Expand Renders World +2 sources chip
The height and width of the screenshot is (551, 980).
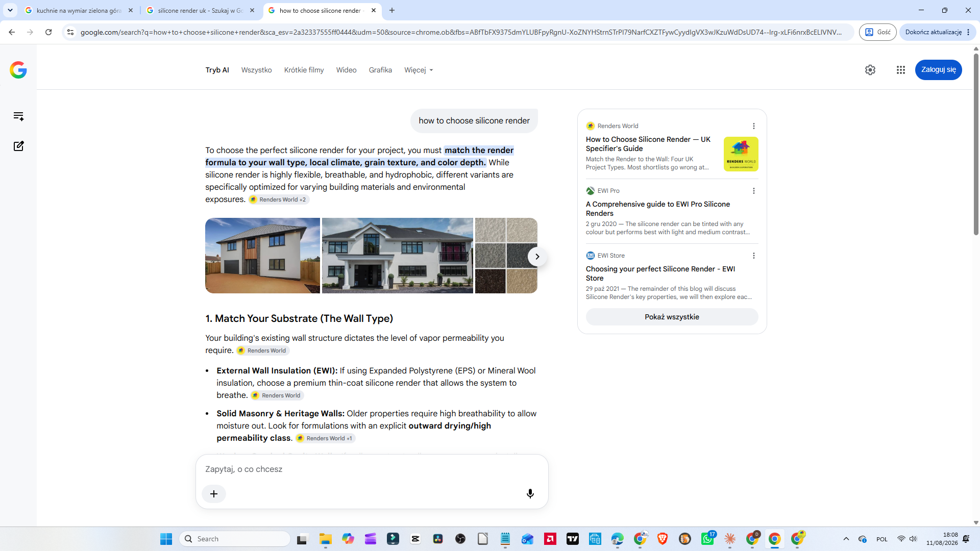click(x=279, y=199)
